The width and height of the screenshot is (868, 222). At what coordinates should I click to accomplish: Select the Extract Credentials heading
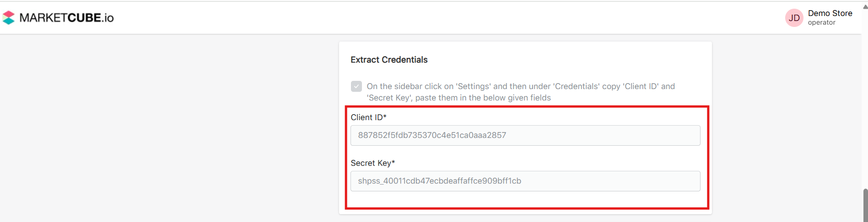[389, 60]
